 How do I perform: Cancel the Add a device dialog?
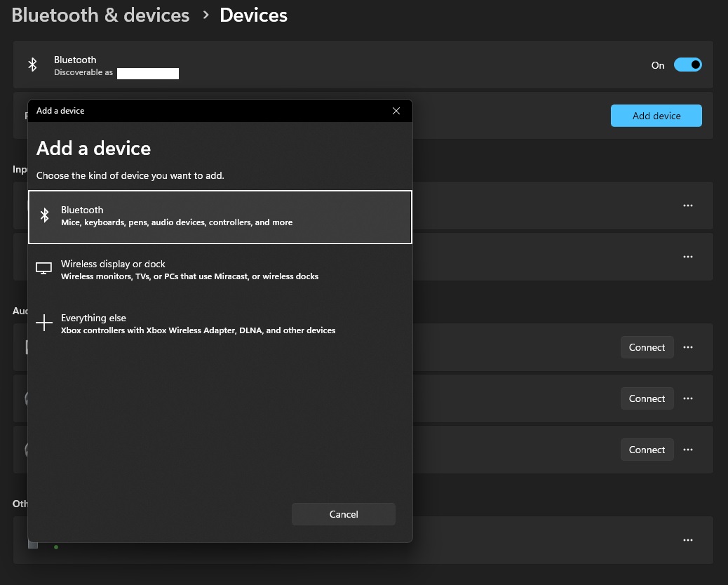[344, 514]
